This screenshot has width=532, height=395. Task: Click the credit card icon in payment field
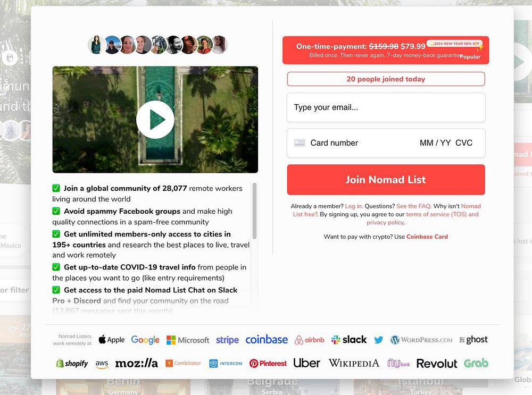tap(300, 143)
